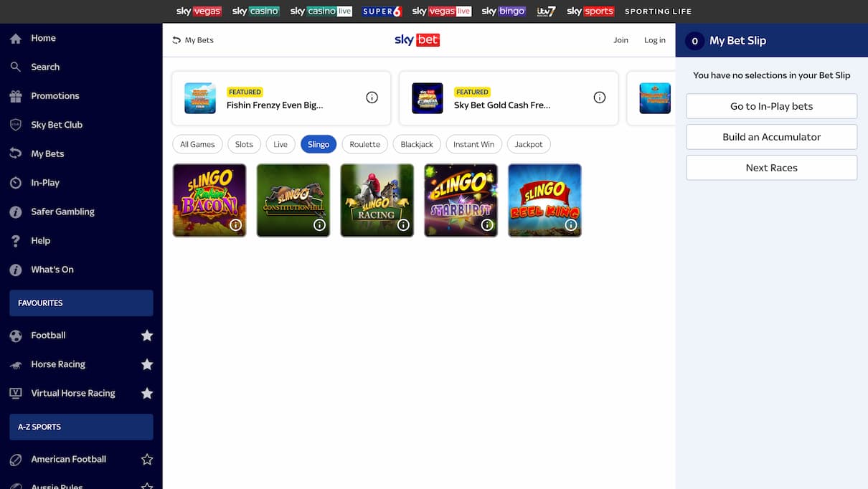Open Sky Vegas Live brand link
This screenshot has width=868, height=489.
coord(442,11)
